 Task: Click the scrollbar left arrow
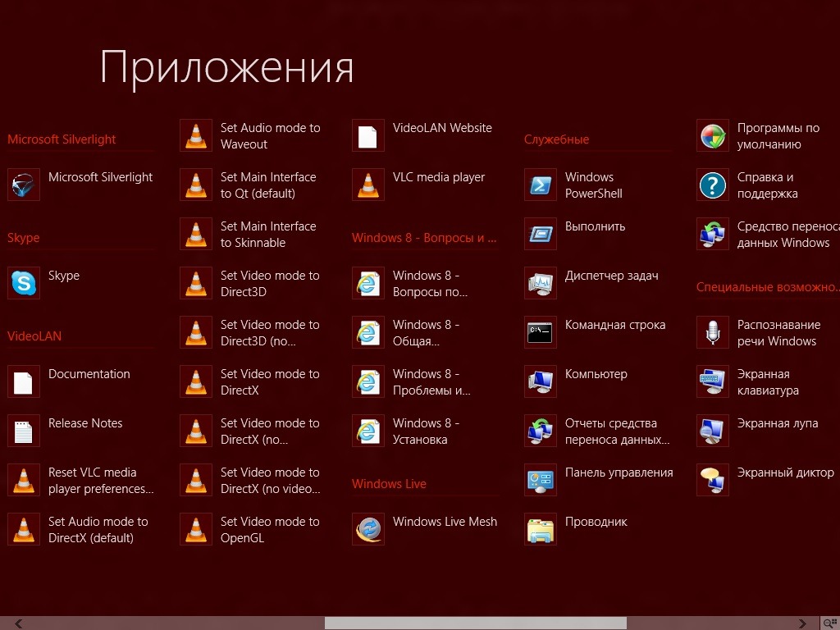(x=19, y=623)
